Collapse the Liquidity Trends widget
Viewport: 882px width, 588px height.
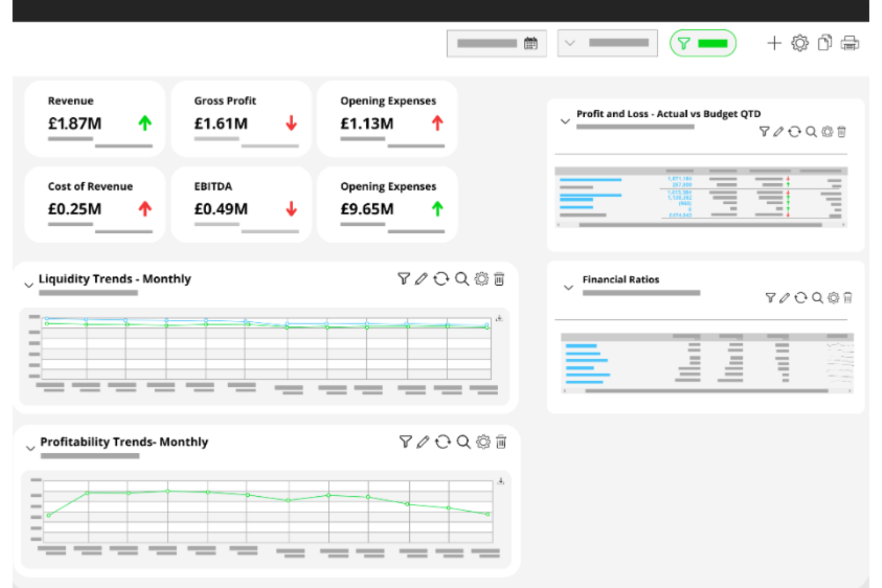click(29, 285)
